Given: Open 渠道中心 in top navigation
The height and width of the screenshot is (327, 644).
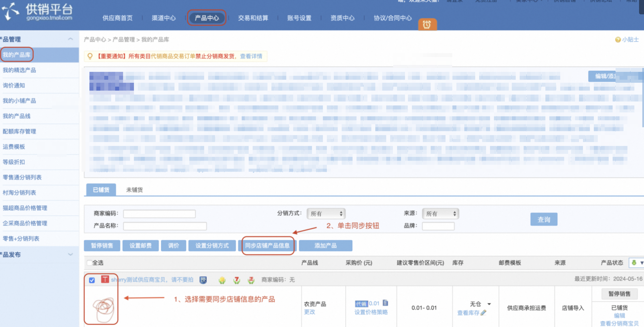Looking at the screenshot, I should point(164,18).
